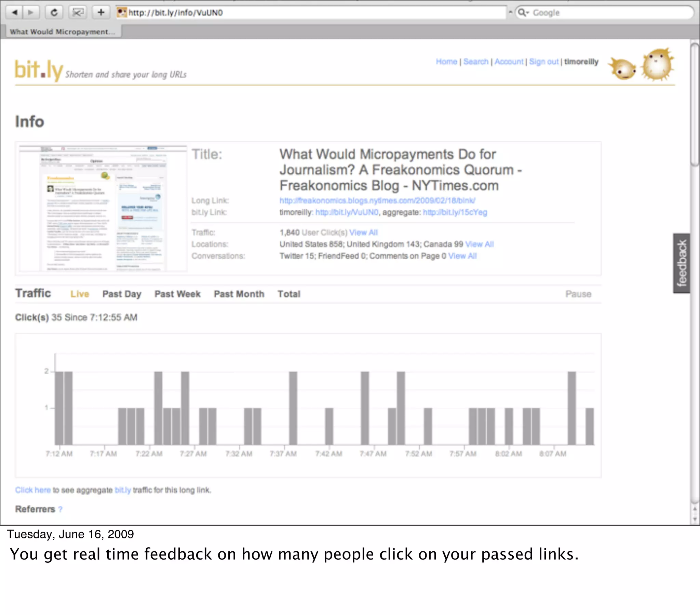Click the scrollbar down arrow
Viewport: 700px width, 615px height.
(x=695, y=519)
